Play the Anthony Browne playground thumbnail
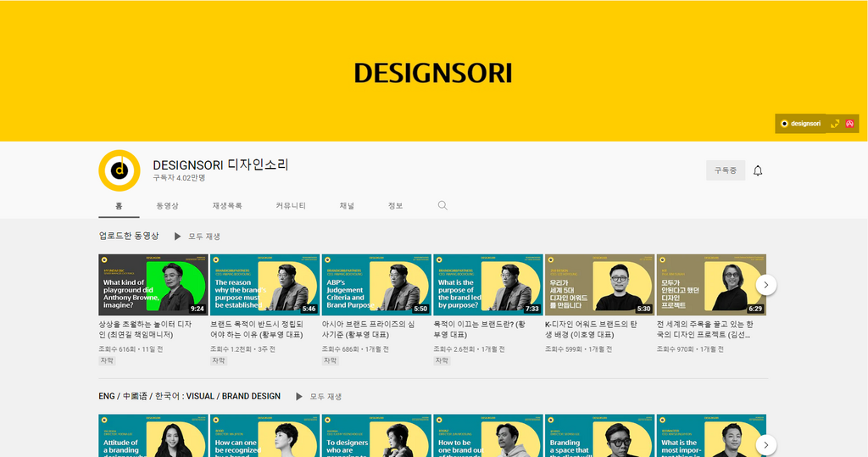 click(153, 285)
